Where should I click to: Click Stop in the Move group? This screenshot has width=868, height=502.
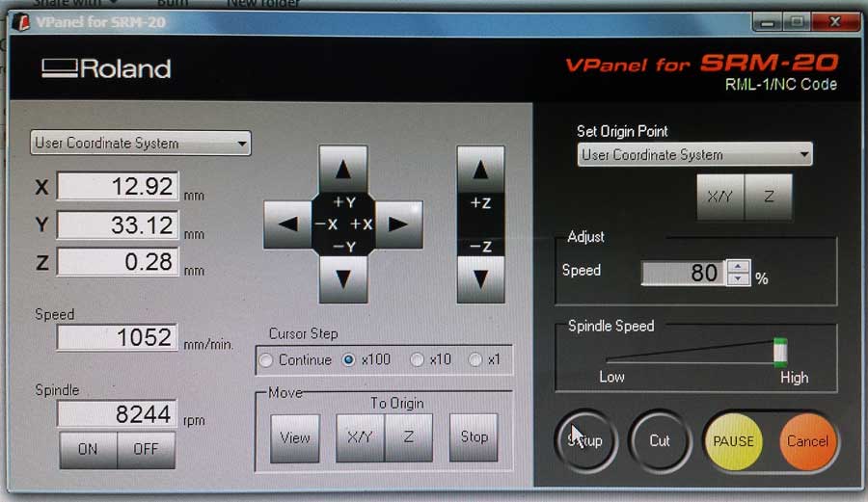(474, 437)
